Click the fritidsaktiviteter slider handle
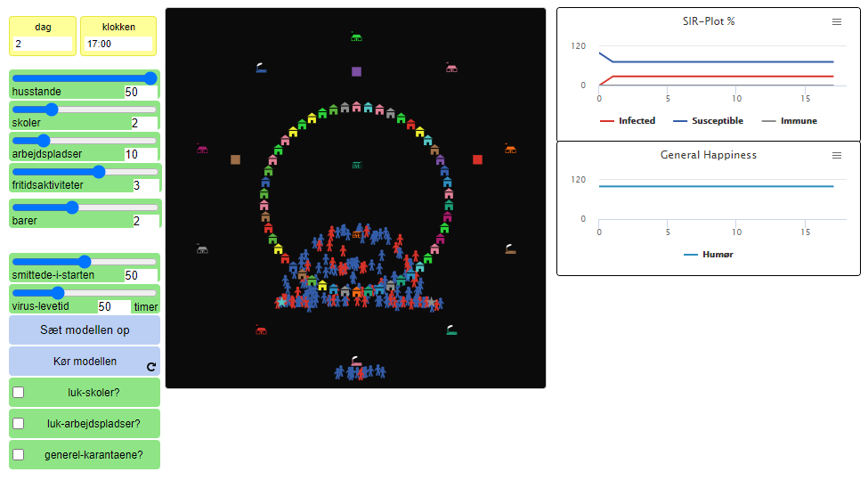The height and width of the screenshot is (480, 868). (99, 172)
